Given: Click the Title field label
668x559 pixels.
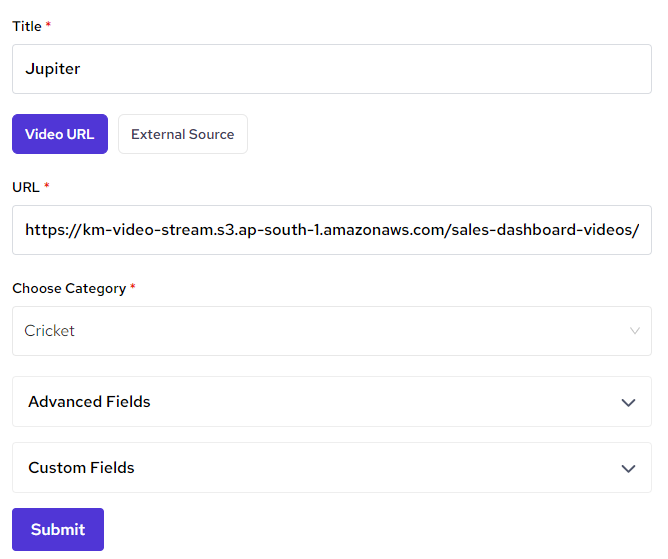Looking at the screenshot, I should tap(26, 26).
